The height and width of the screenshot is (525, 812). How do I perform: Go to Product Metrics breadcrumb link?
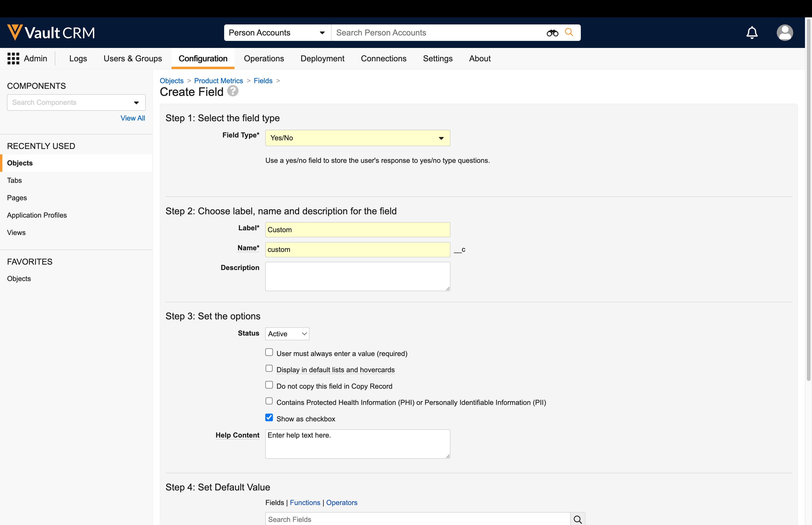pos(219,81)
